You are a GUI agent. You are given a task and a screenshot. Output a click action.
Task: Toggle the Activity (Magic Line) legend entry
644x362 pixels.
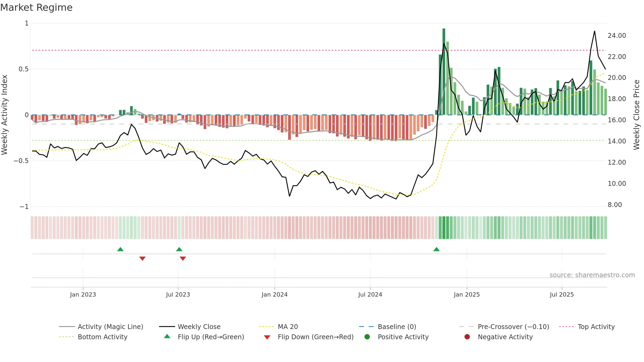click(x=101, y=327)
